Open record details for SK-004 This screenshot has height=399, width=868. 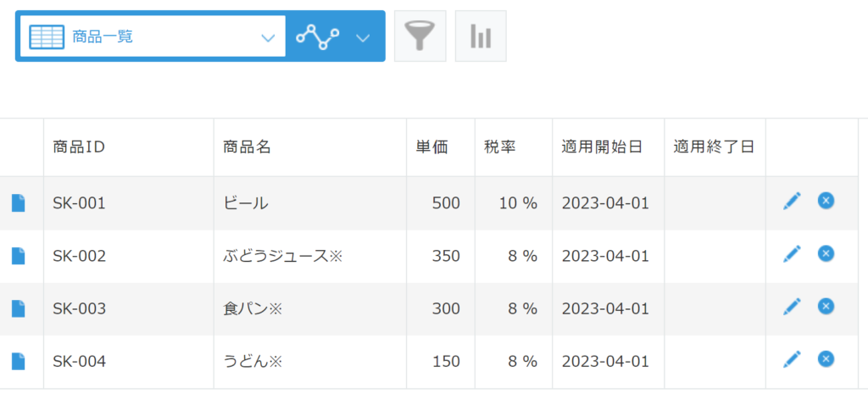pos(19,362)
